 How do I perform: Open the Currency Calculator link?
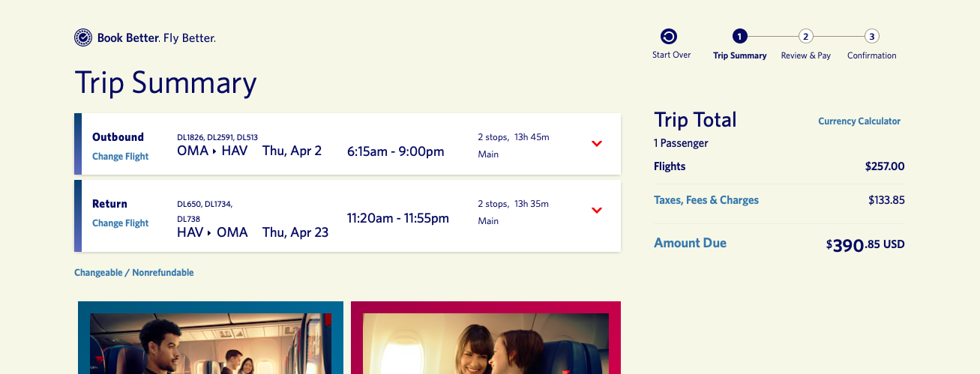pyautogui.click(x=859, y=121)
